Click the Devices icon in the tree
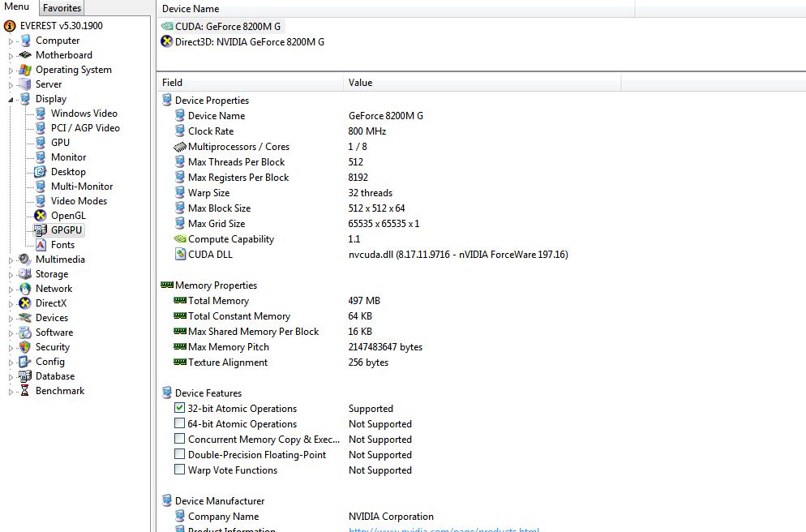This screenshot has width=806, height=532. point(25,318)
